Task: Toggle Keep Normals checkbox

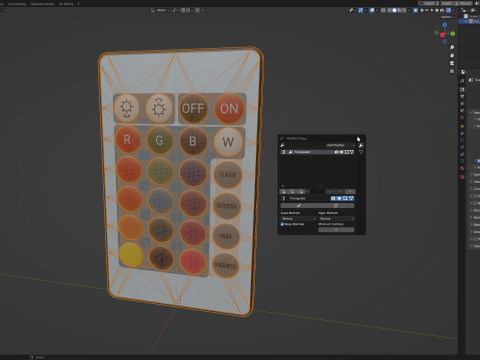Action: [x=282, y=224]
